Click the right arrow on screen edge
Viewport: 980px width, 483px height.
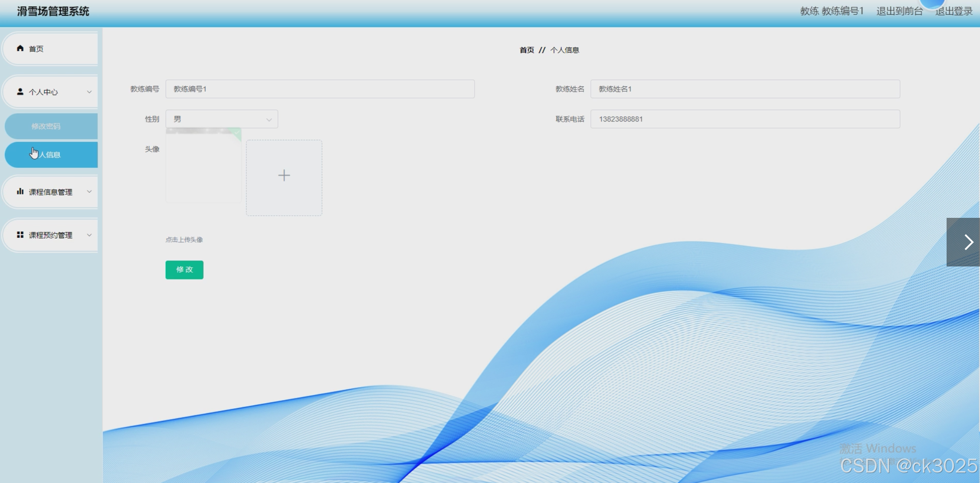click(x=968, y=242)
